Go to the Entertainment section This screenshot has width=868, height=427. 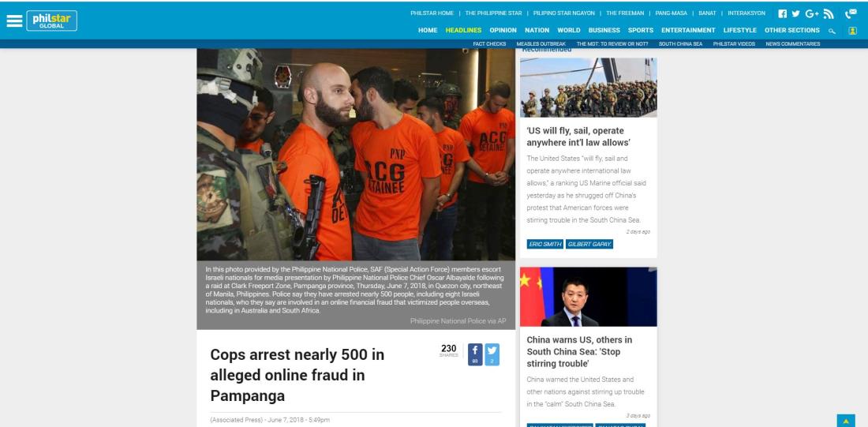coord(688,31)
